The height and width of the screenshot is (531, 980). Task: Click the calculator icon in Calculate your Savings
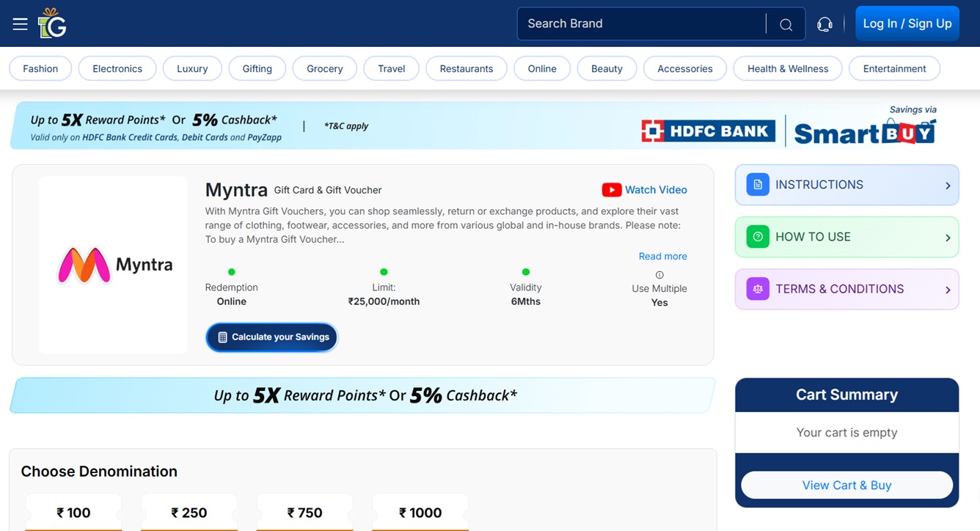(222, 337)
